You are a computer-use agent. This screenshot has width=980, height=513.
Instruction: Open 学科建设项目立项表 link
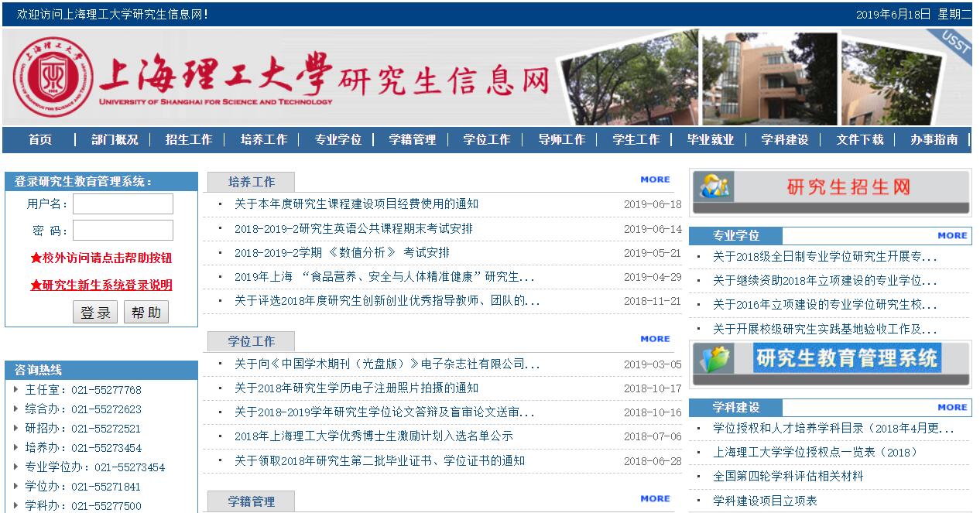coord(765,501)
